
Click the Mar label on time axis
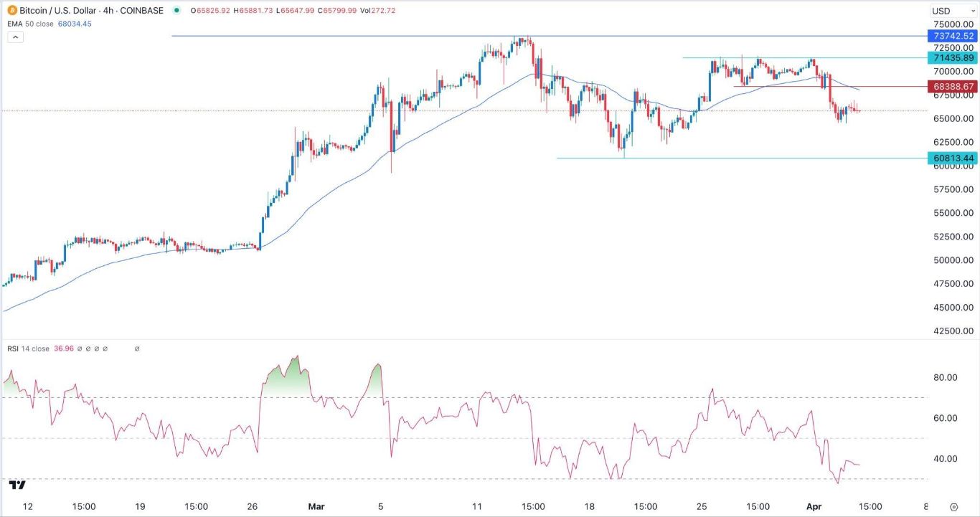tap(315, 506)
